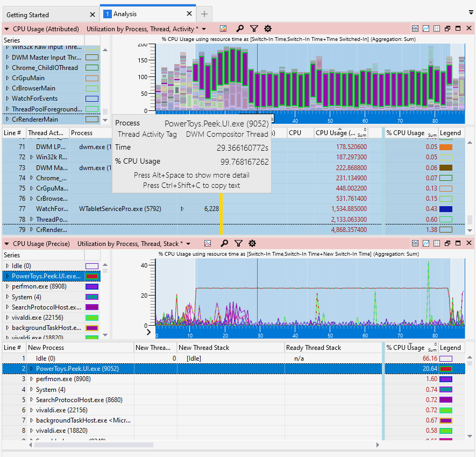Maximize the CPU Usage (Precise) panel

[x=458, y=243]
